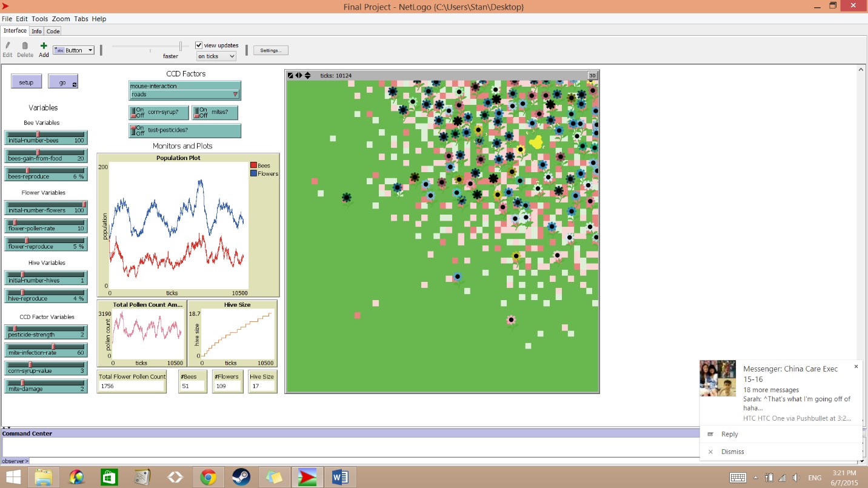This screenshot has height=488, width=868.
Task: Open the mouse-interaction roads chooser
Action: point(185,95)
